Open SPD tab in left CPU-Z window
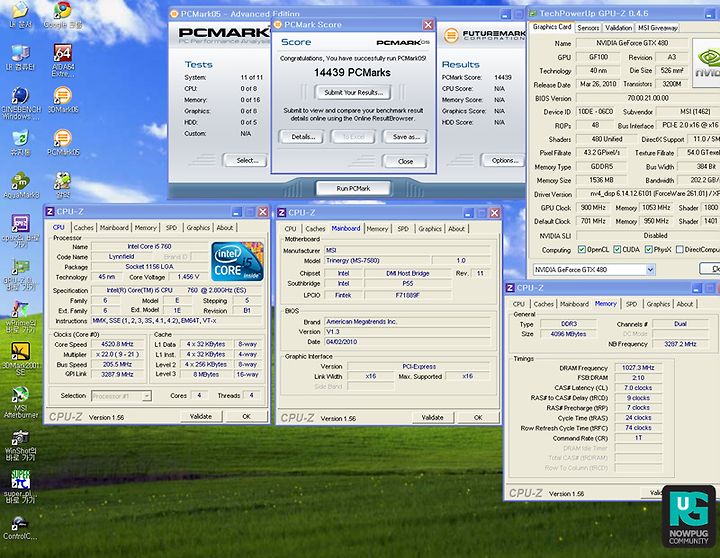 pyautogui.click(x=171, y=227)
